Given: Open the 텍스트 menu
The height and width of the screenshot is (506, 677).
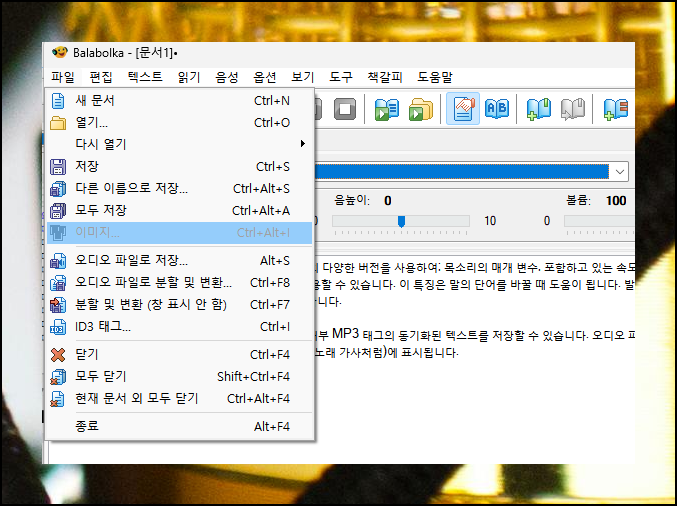Looking at the screenshot, I should coord(145,77).
